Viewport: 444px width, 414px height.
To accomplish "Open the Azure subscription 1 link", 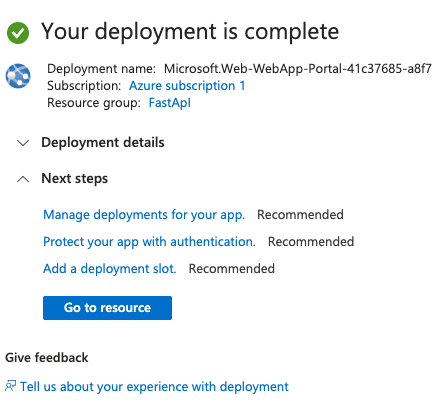I will (187, 86).
